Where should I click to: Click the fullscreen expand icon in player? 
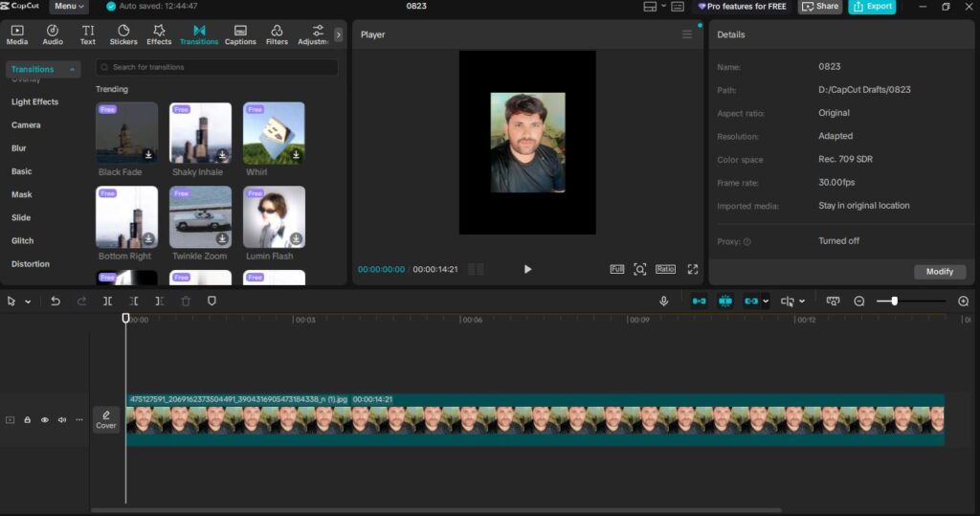coord(693,269)
